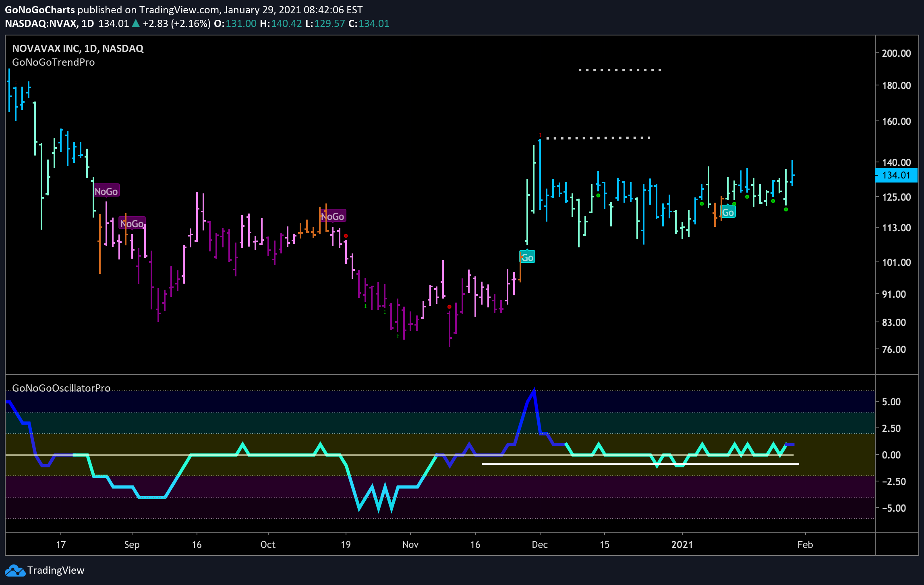Screen dimensions: 924x585
Task: Click the NOVAVAX INC, 1D, NASDAQ chart title
Action: click(78, 48)
